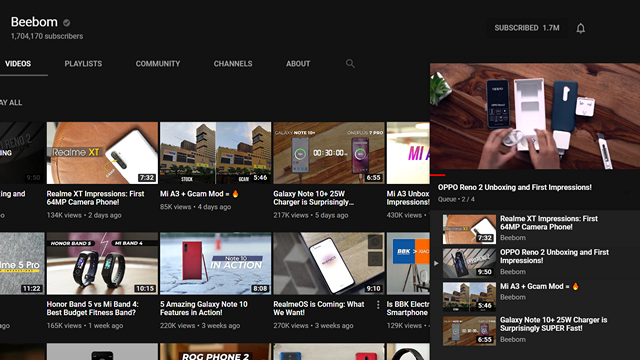Open the Realme 5 Pro 11:22 thumbnail
This screenshot has width=640, height=360.
click(x=22, y=263)
